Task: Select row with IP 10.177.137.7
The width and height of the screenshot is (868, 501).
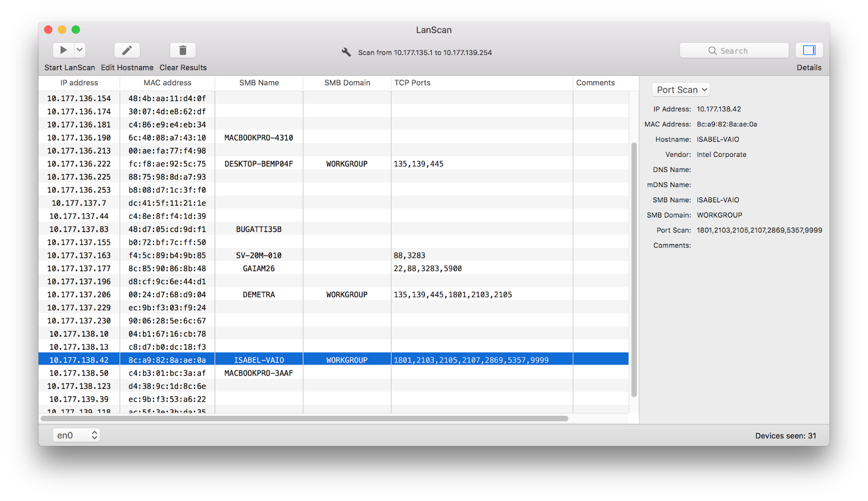Action: [334, 203]
